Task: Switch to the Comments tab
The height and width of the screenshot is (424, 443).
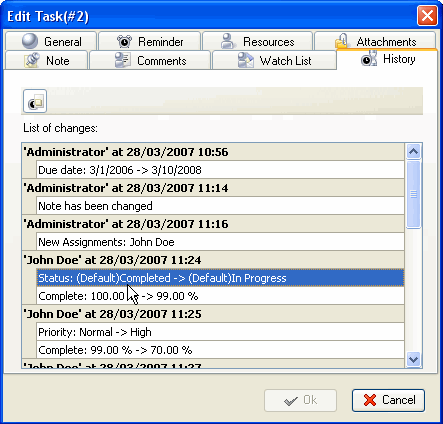Action: (150, 60)
